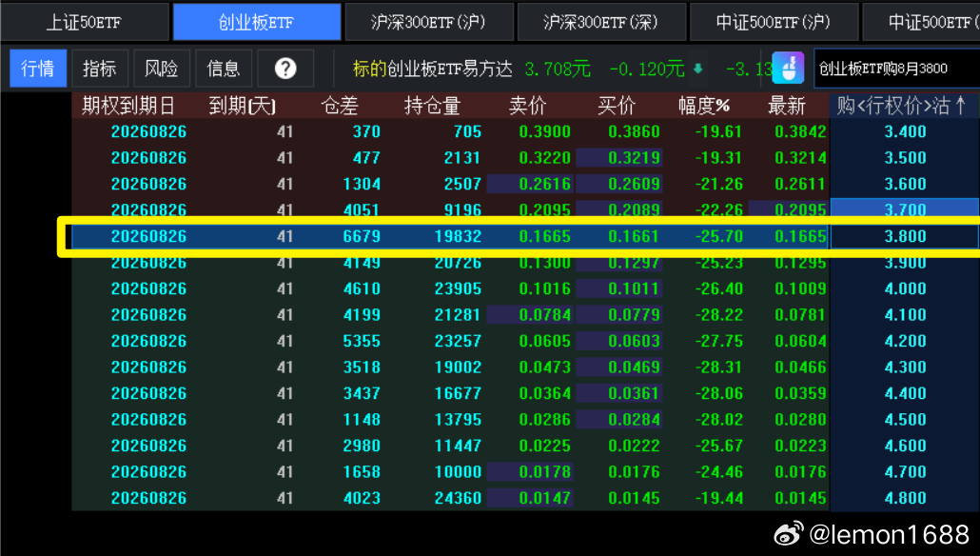Click the green down arrow beside -0.120元

pyautogui.click(x=698, y=69)
